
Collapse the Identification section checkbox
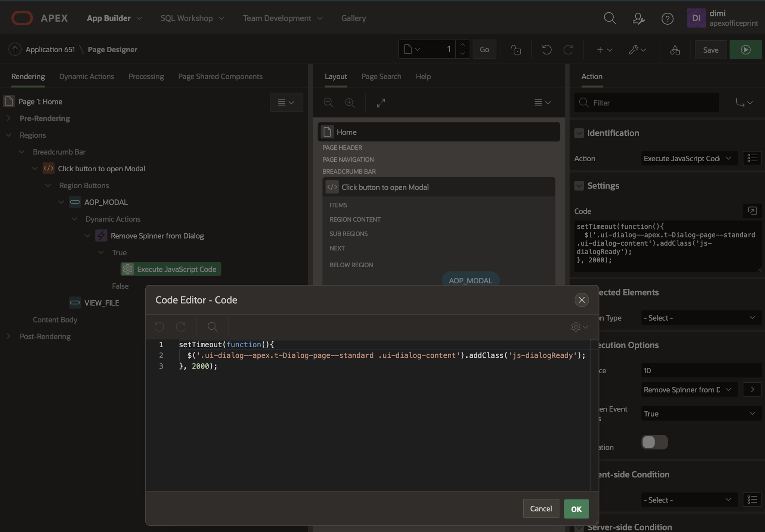click(579, 133)
